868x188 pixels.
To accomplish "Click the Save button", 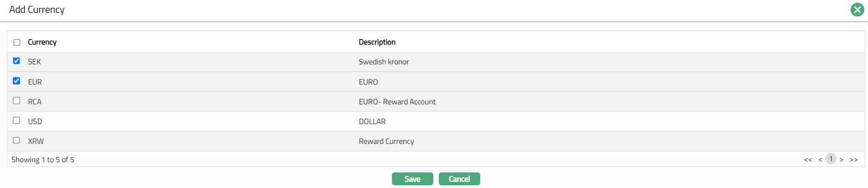I will 412,179.
